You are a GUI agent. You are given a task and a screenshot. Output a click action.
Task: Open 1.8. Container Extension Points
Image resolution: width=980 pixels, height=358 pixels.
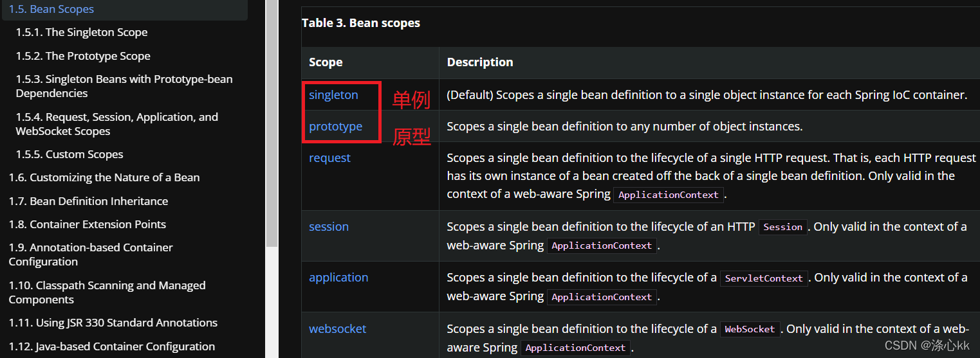coord(88,224)
